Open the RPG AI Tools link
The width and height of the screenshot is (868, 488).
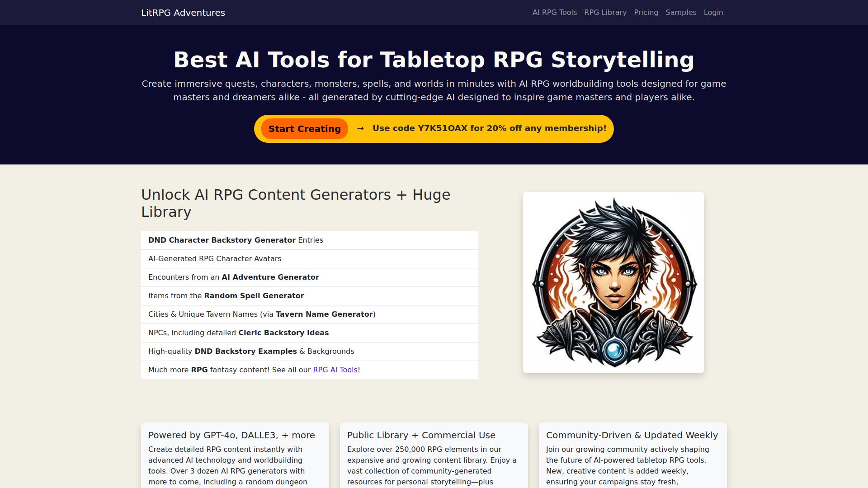coord(335,370)
